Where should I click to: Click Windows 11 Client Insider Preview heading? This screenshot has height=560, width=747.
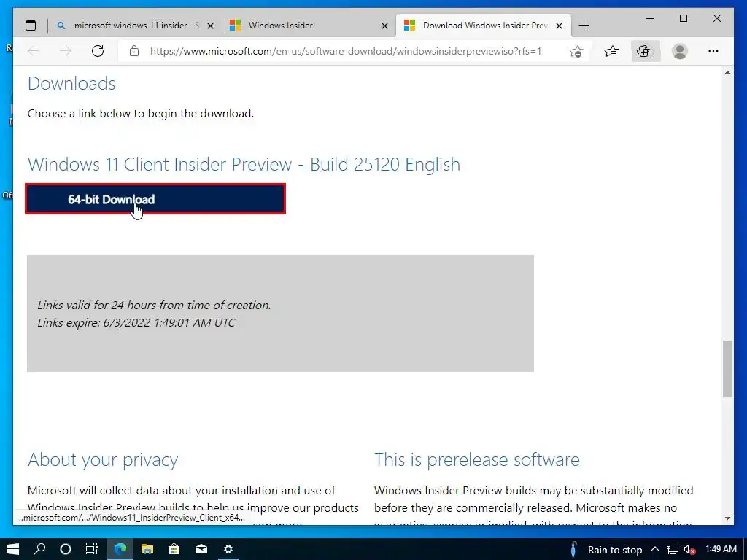(x=244, y=164)
